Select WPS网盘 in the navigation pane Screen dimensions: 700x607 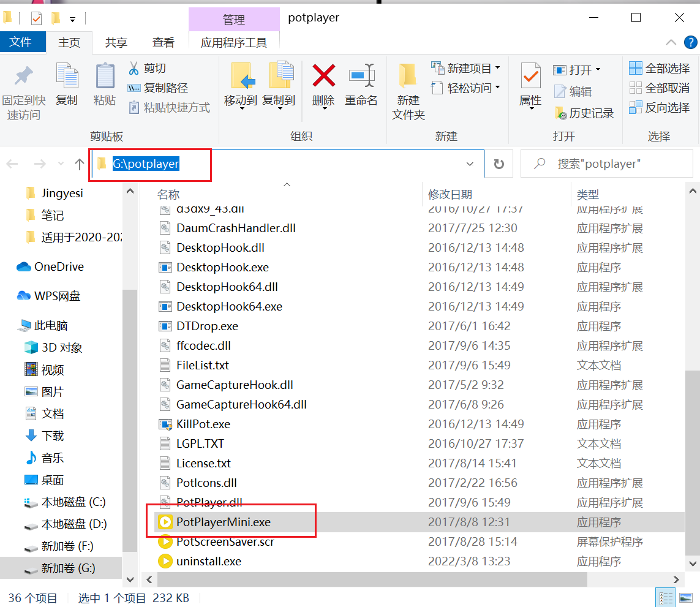(48, 296)
